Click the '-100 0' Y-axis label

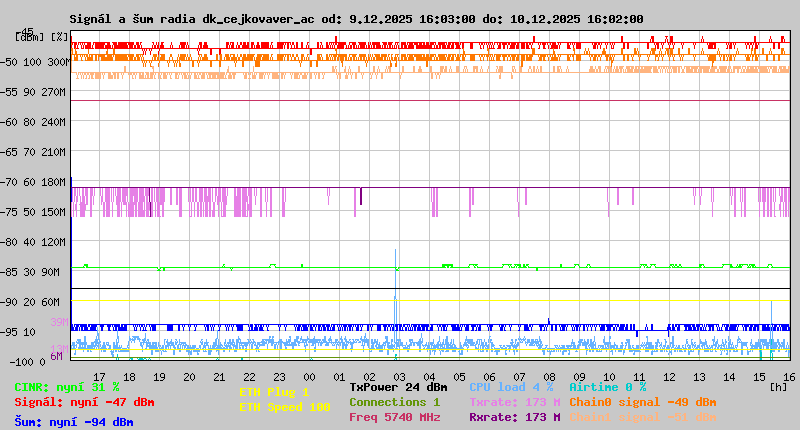pyautogui.click(x=27, y=362)
